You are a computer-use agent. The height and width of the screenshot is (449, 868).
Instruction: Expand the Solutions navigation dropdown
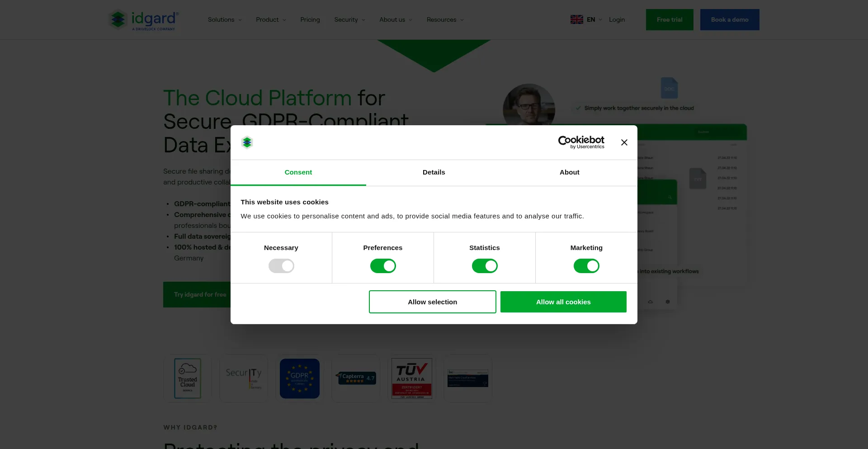pos(225,20)
